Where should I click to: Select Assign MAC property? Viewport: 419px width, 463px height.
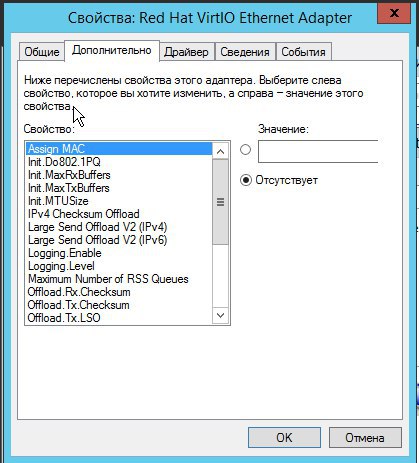click(119, 149)
